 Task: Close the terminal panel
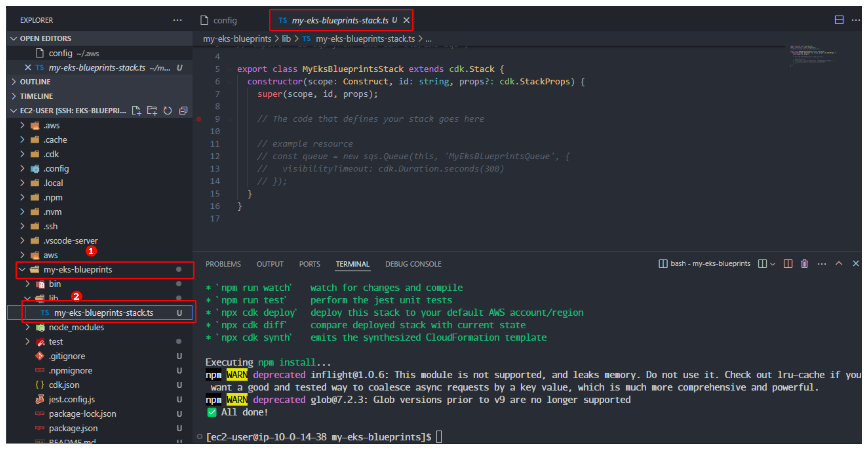click(855, 263)
